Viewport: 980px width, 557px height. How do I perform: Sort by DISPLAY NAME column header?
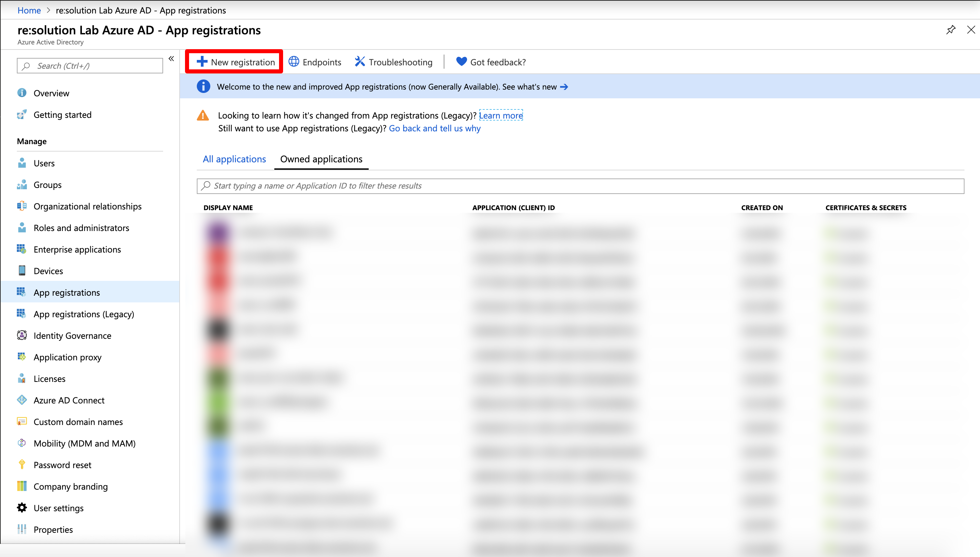(x=228, y=208)
